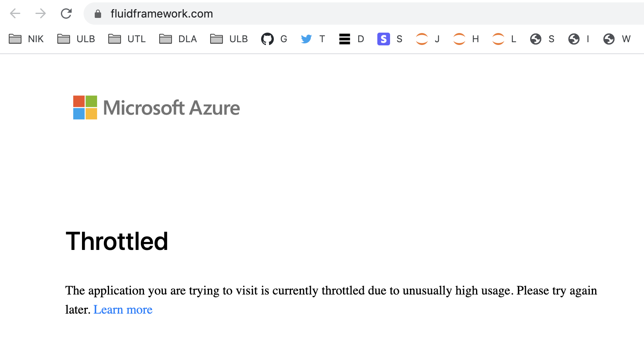Open the DLA bookmarks folder
The height and width of the screenshot is (355, 644).
click(x=178, y=39)
